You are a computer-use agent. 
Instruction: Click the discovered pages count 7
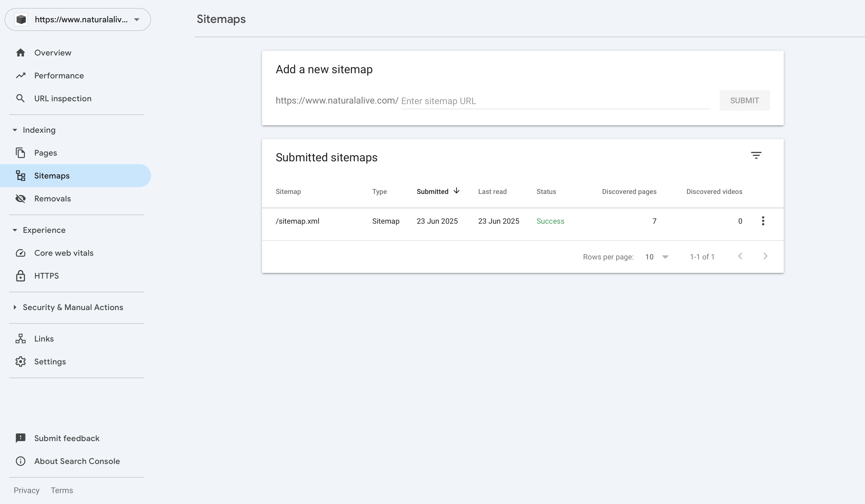click(654, 221)
